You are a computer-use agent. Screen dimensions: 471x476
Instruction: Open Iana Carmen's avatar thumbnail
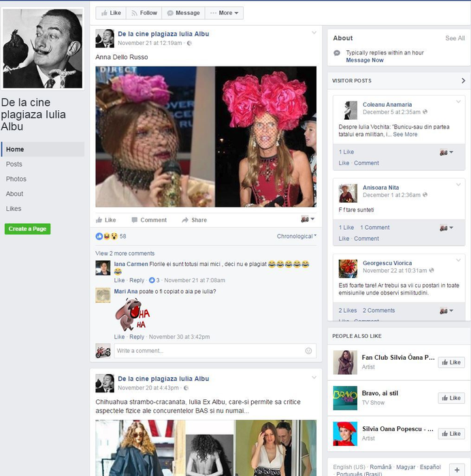tap(103, 268)
